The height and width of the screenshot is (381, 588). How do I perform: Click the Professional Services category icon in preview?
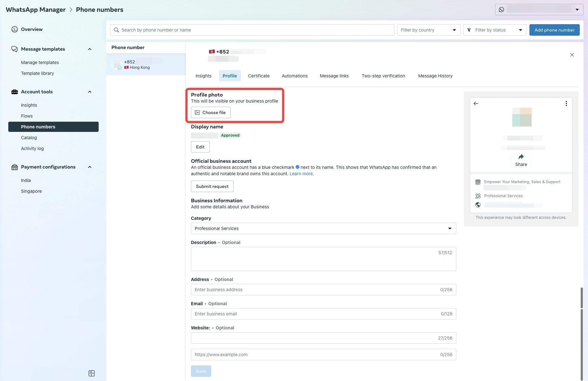pyautogui.click(x=478, y=196)
